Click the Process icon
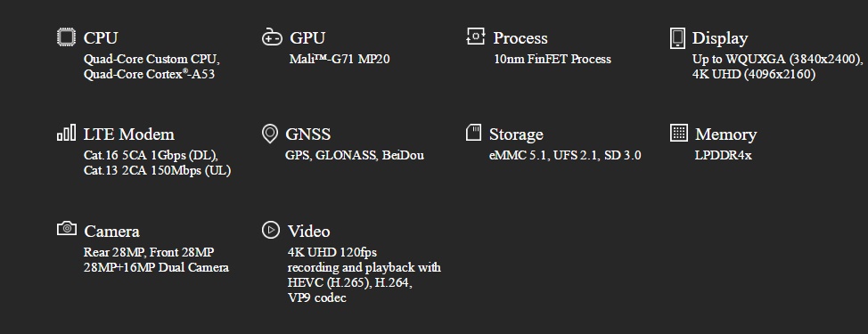 [x=476, y=37]
